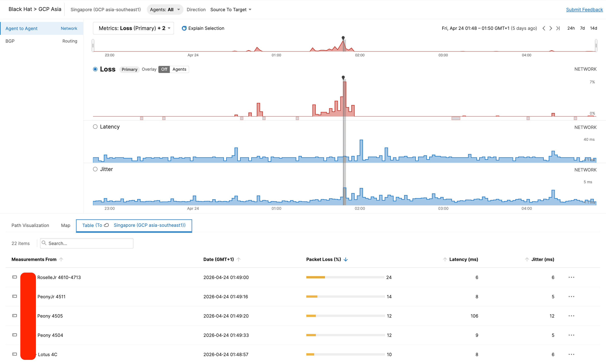Click agent icon beside Peony 4505

click(x=15, y=315)
